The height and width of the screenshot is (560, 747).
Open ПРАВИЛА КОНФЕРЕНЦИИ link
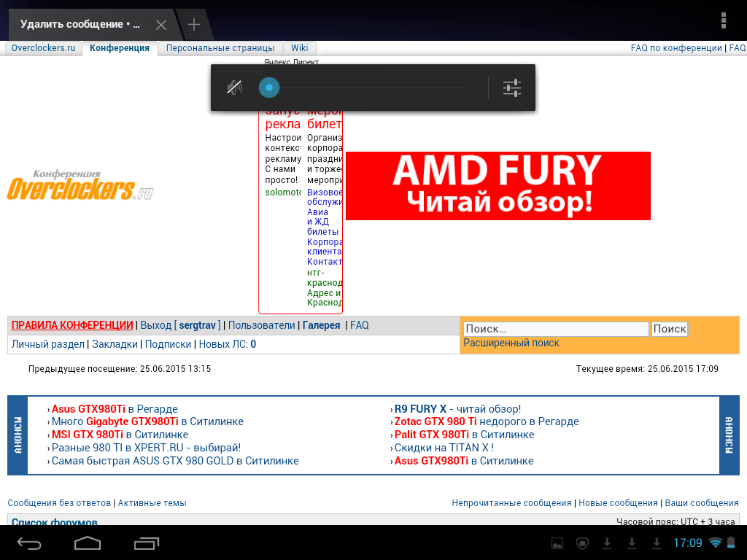72,325
